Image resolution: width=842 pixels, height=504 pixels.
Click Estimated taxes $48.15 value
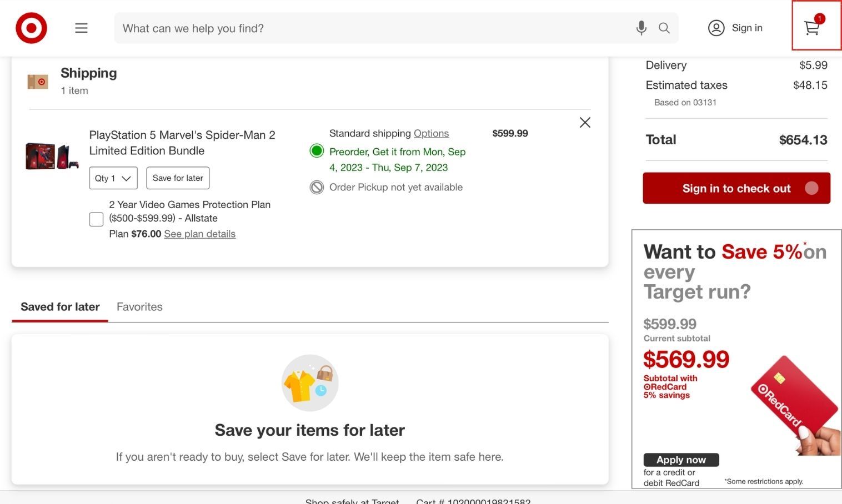tap(810, 85)
